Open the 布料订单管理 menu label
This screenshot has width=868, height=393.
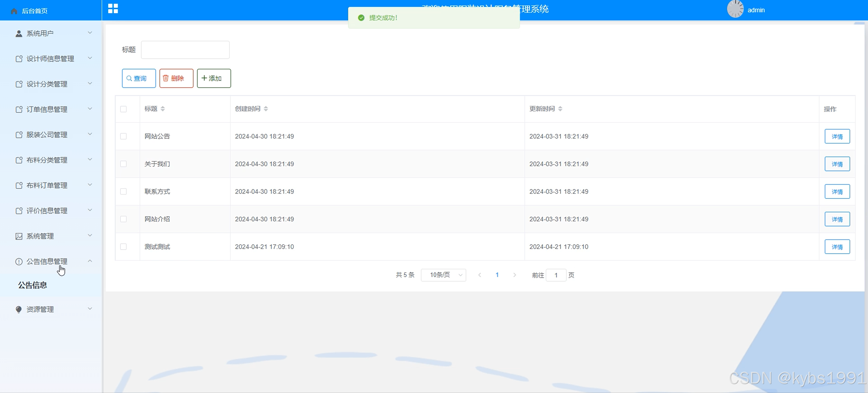(x=47, y=185)
